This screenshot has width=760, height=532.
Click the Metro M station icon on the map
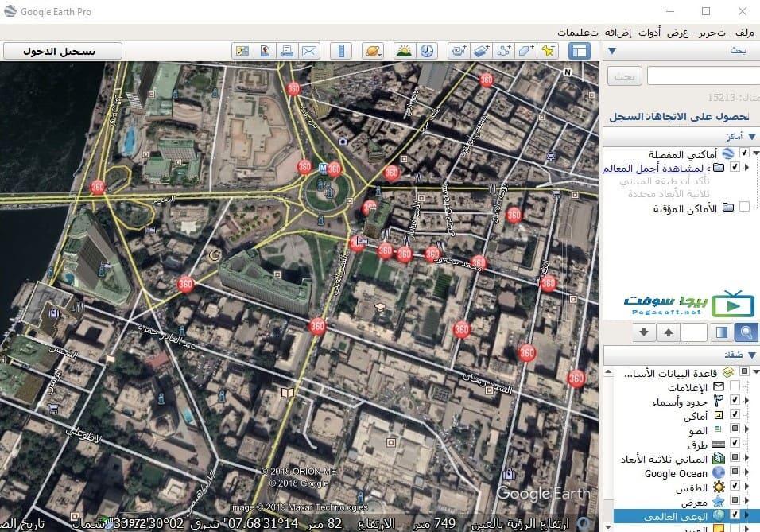pos(324,169)
